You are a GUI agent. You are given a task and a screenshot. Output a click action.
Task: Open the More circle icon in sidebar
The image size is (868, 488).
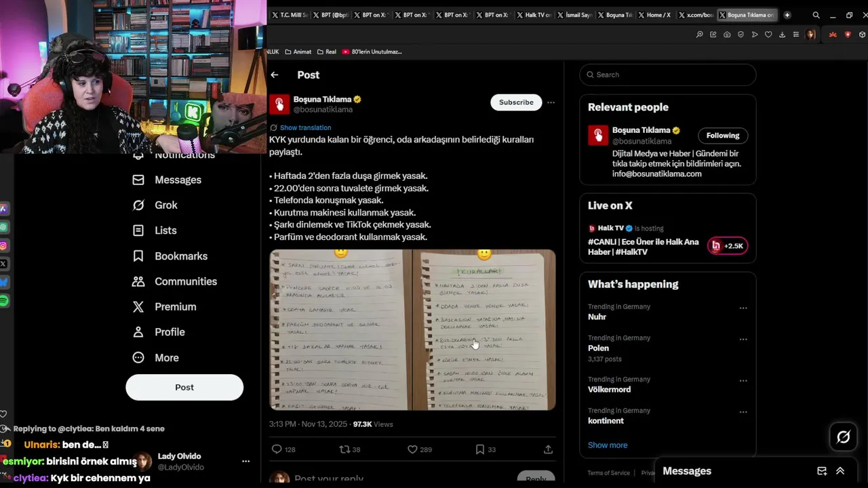(138, 358)
